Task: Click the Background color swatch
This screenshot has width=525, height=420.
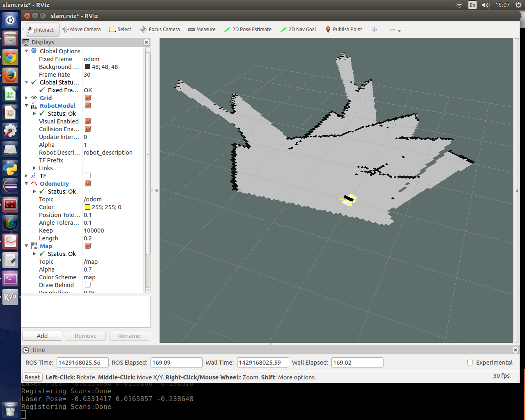Action: pos(87,67)
